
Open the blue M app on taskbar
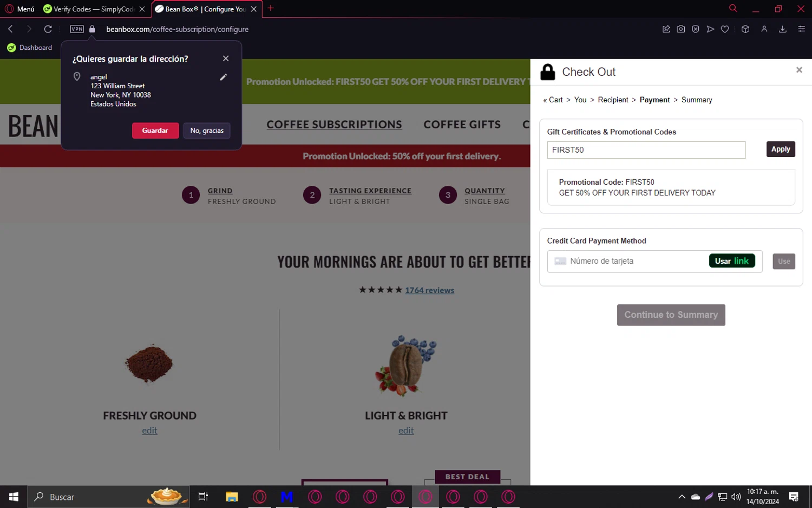click(287, 497)
